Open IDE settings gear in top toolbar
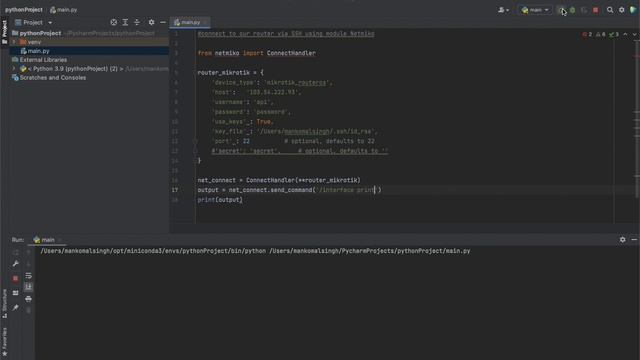Screen dimensions: 640x360 click(x=622, y=10)
